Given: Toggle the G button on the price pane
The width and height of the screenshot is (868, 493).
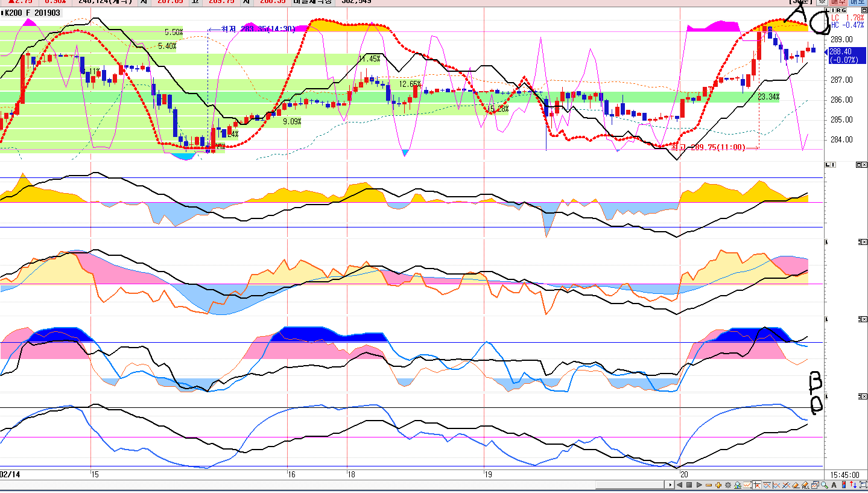Looking at the screenshot, I should 843,11.
